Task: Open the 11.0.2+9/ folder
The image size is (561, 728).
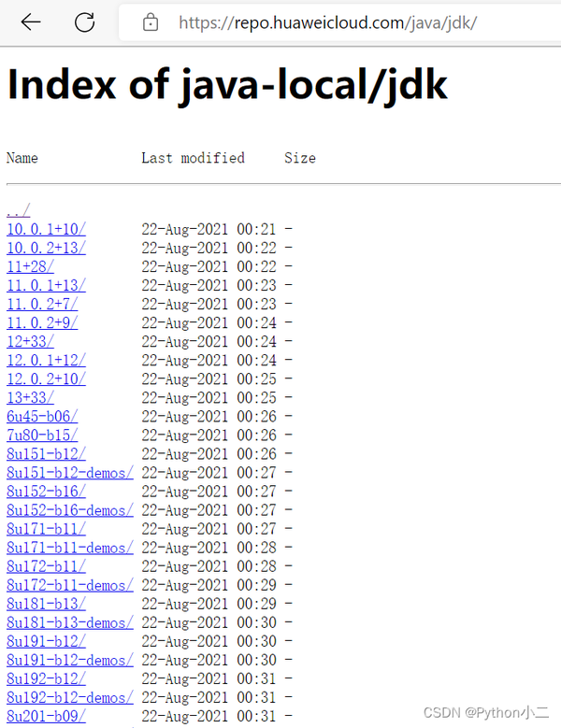Action: tap(42, 322)
